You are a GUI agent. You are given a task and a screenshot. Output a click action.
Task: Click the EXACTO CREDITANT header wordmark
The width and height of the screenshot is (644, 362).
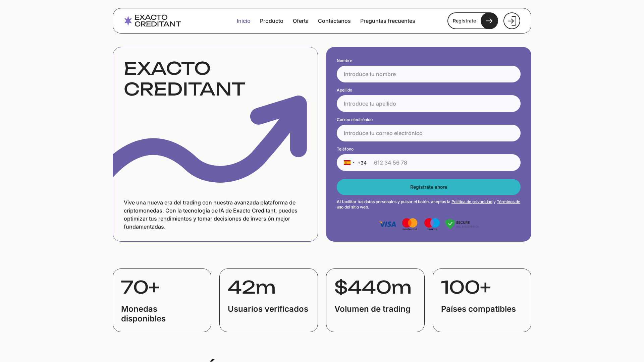coord(158,21)
